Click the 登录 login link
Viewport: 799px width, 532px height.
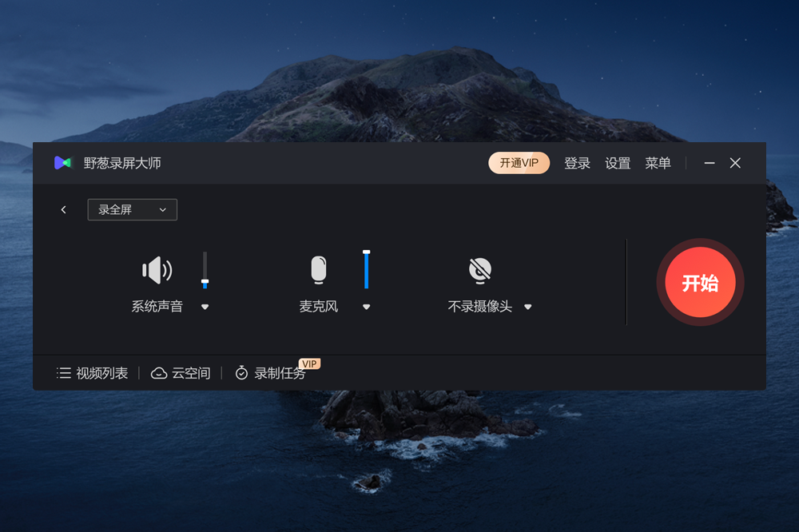click(x=577, y=163)
